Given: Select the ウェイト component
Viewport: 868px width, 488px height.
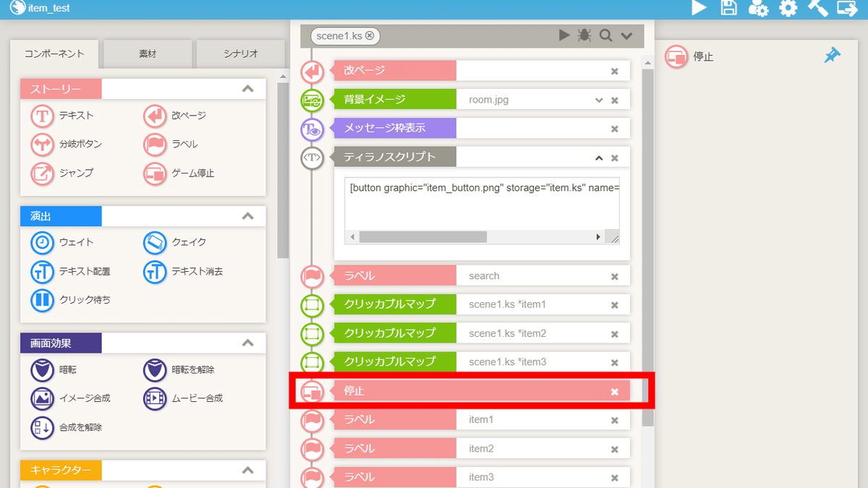Looking at the screenshot, I should 62,242.
